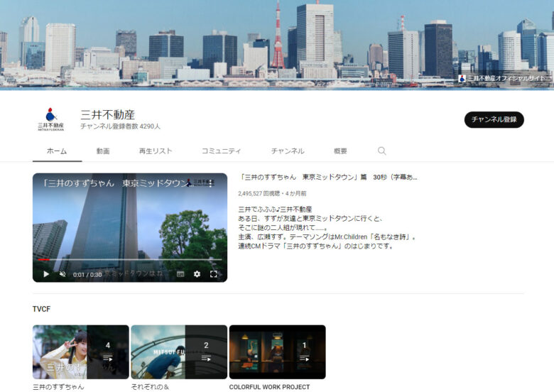The image size is (554, 392).
Task: View the 概要 tab
Action: [340, 151]
